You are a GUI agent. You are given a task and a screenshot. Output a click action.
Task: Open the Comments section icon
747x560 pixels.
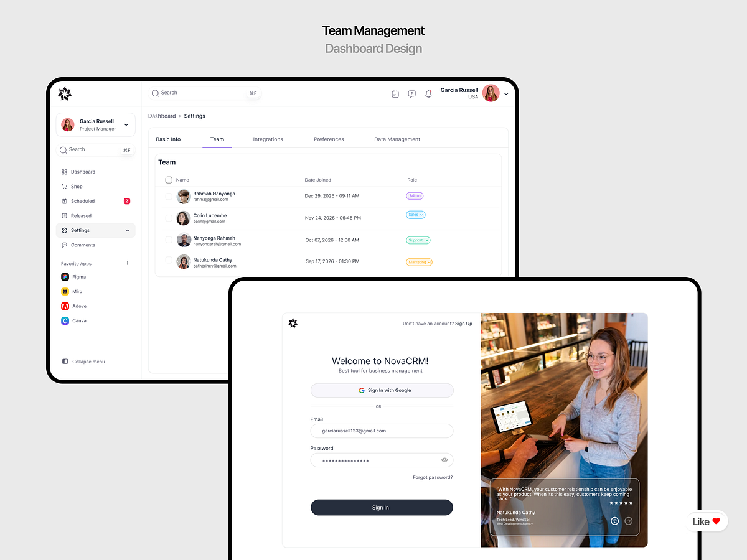coord(64,245)
